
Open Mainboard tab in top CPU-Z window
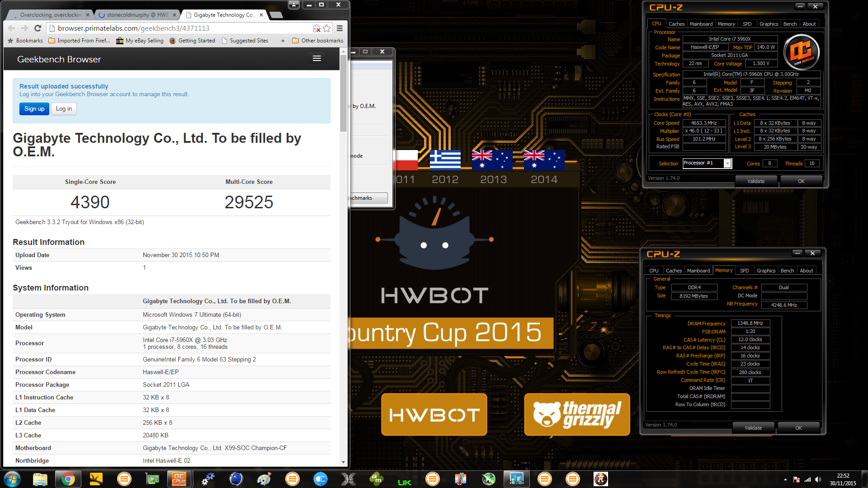click(701, 24)
